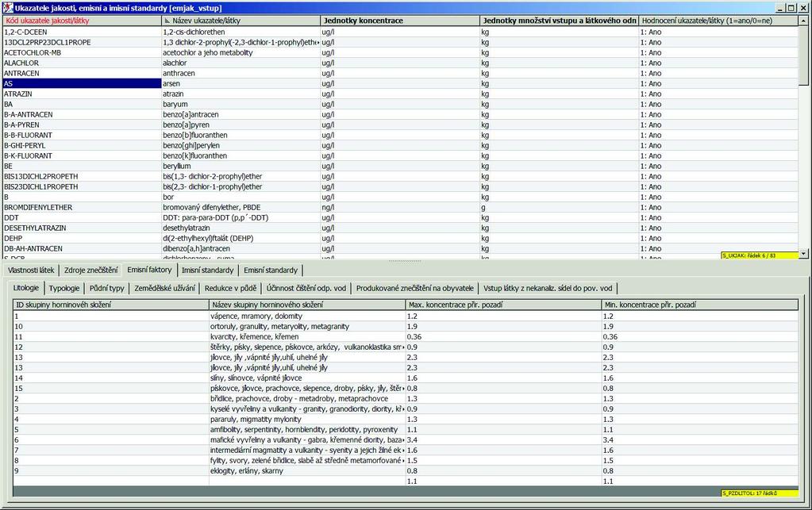
Task: Click Max. concentration 0.36 in kvarcity row
Action: [x=503, y=337]
